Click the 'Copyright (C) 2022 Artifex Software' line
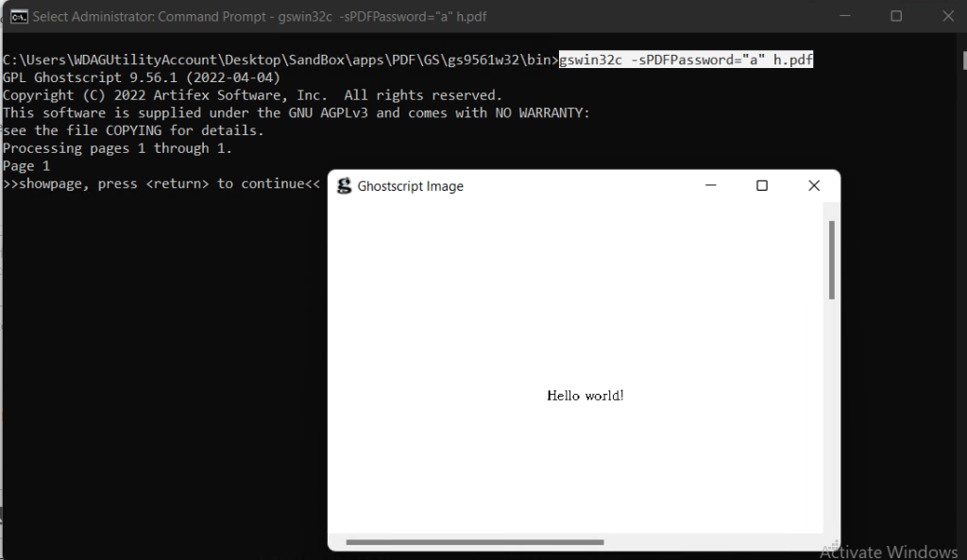The height and width of the screenshot is (560, 967). (x=253, y=95)
